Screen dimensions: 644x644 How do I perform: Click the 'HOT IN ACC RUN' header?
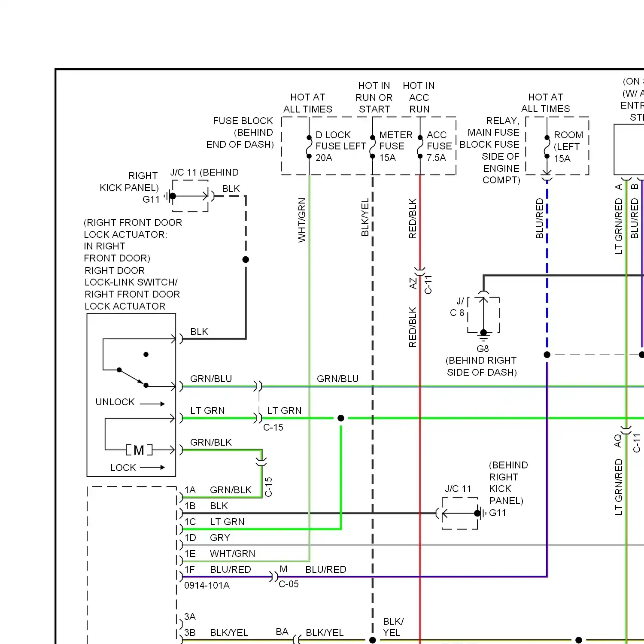pyautogui.click(x=419, y=97)
